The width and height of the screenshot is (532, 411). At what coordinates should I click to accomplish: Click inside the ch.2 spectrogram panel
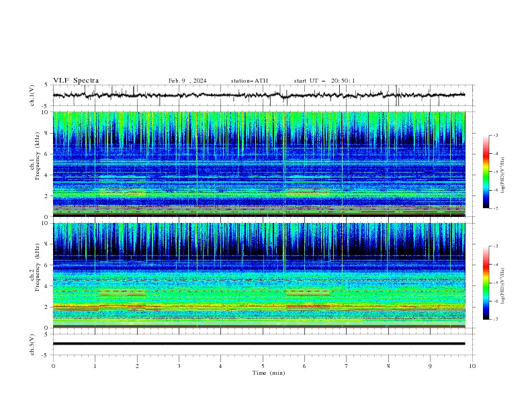(259, 275)
